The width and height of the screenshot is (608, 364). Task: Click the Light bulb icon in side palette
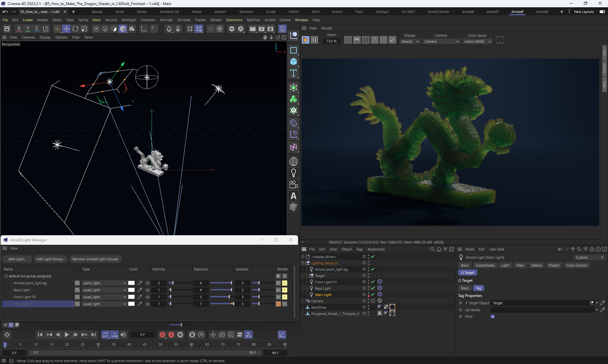[x=294, y=173]
